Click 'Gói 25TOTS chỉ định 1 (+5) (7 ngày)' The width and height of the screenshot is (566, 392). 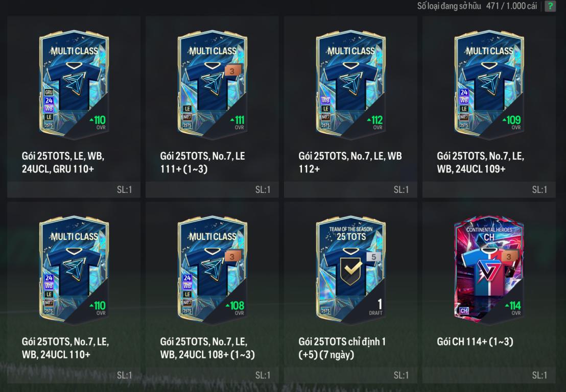point(342,348)
